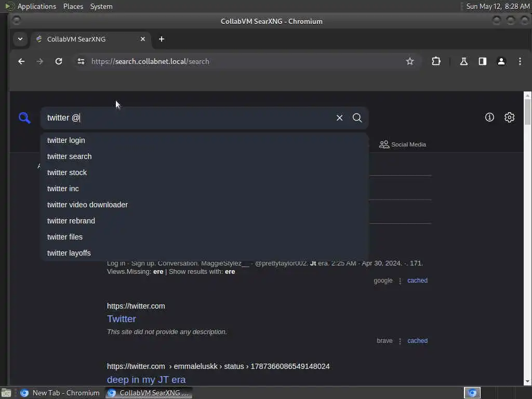Switch to New Tab - Chromium taskbar window
The width and height of the screenshot is (532, 399).
click(x=60, y=393)
